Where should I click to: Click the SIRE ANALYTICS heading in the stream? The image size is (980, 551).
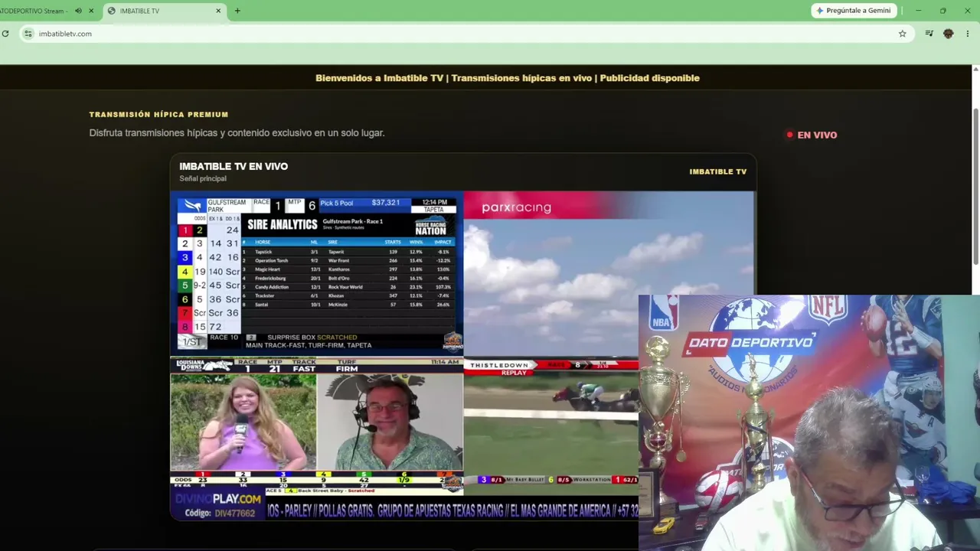[x=283, y=224]
